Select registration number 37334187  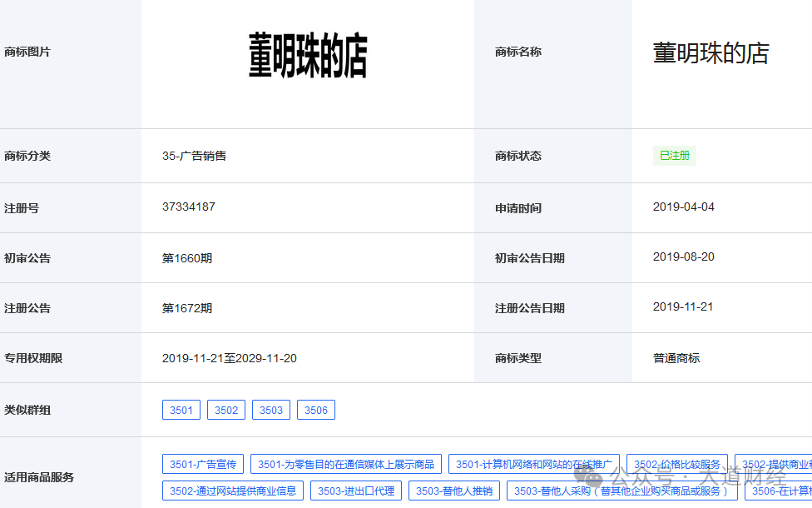(x=188, y=207)
